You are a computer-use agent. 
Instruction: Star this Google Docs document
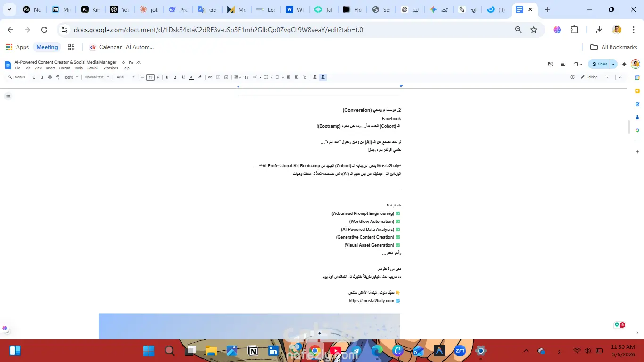click(124, 62)
